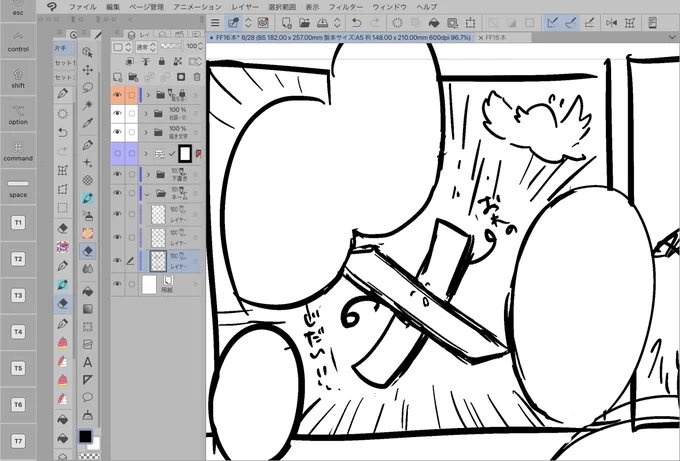Click the smartphone companion icon in command bar
Image resolution: width=680 pixels, height=461 pixels.
[x=652, y=23]
